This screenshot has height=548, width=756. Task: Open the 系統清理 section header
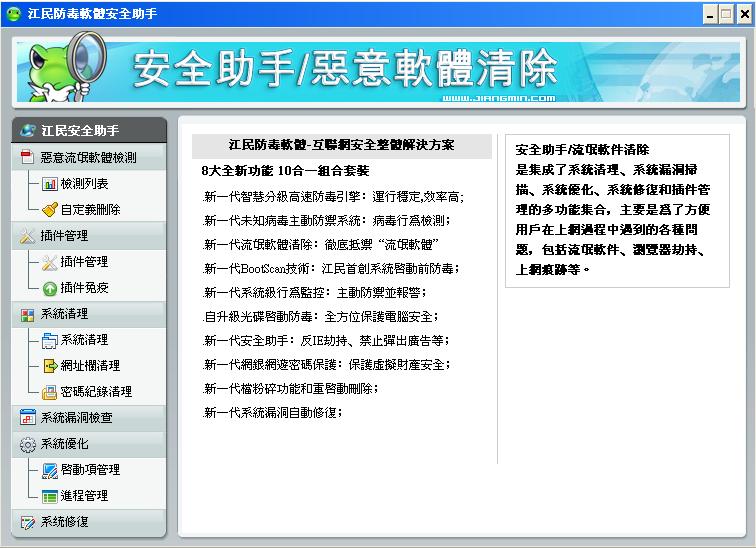89,314
